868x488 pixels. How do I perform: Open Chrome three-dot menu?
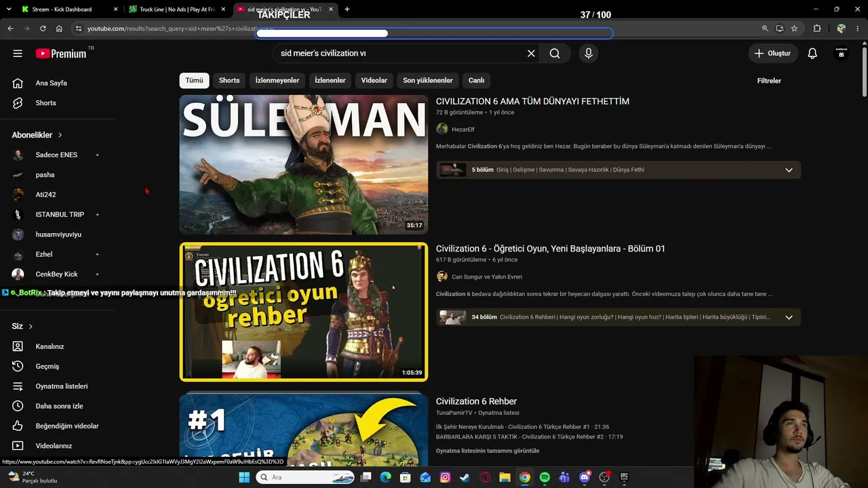coord(858,28)
